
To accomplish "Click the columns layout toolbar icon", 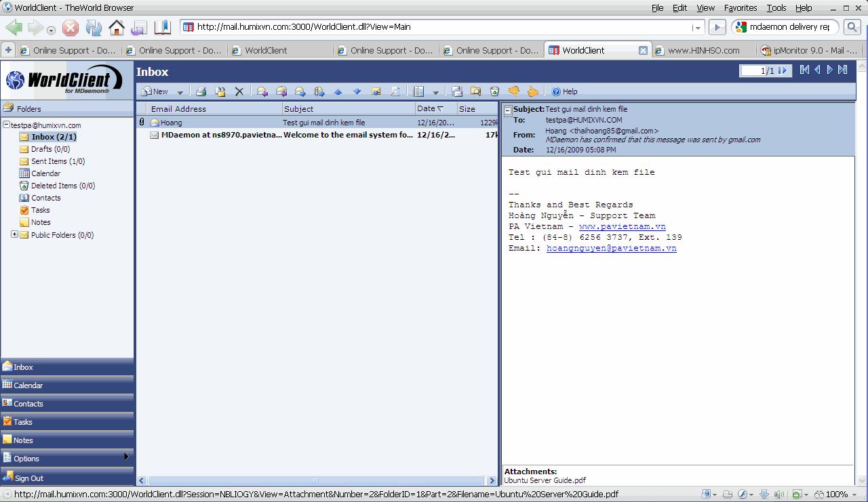I will 419,91.
